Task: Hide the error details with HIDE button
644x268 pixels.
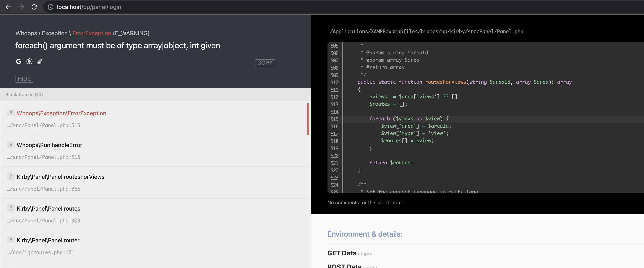Action: click(x=24, y=79)
